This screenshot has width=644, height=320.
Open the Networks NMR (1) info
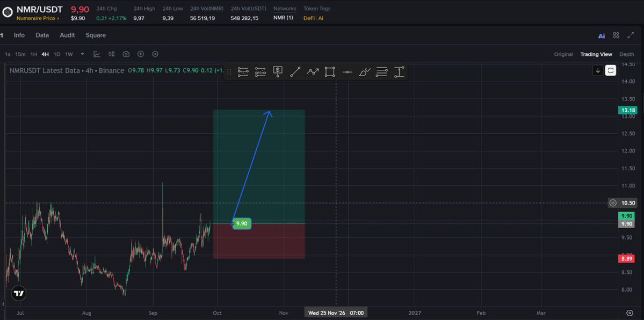[284, 18]
